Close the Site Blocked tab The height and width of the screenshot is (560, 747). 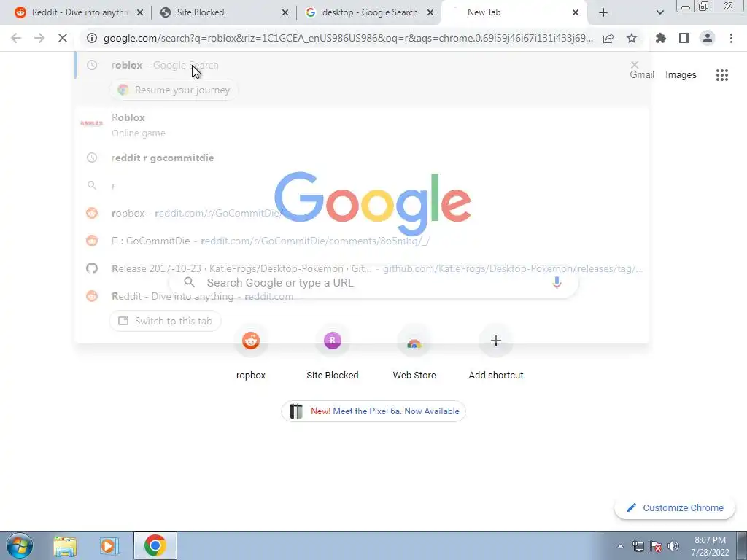[x=285, y=12]
